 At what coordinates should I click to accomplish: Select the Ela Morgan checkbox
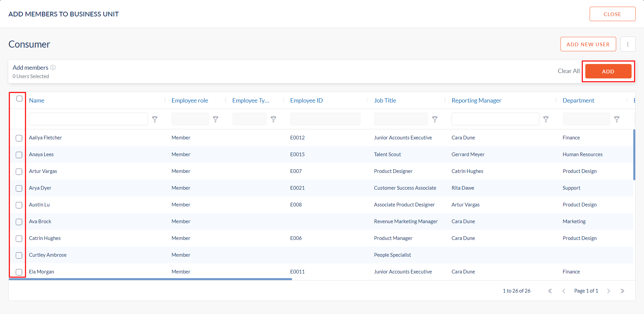(19, 272)
